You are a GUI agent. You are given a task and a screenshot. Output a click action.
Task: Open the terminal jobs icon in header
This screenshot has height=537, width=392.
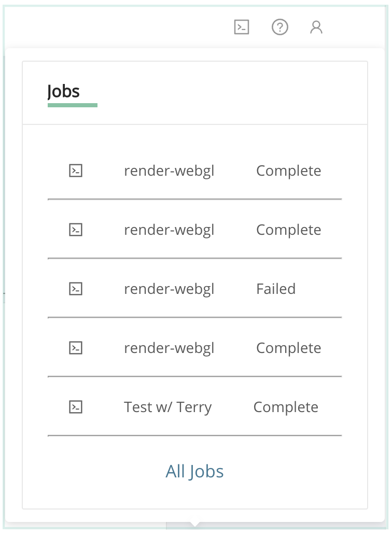pos(242,27)
